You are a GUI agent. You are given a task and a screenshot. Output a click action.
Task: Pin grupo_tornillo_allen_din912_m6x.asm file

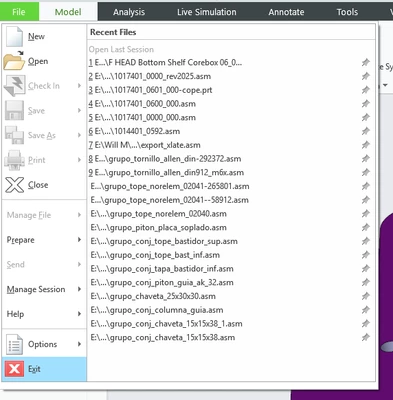click(x=366, y=172)
